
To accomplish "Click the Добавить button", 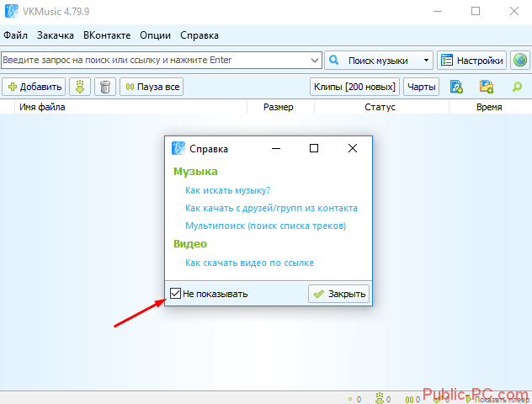I will [x=34, y=87].
